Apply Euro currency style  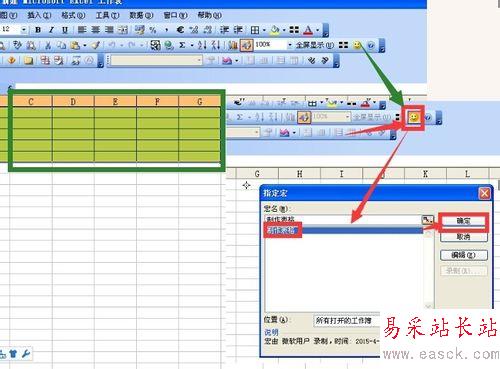180,30
